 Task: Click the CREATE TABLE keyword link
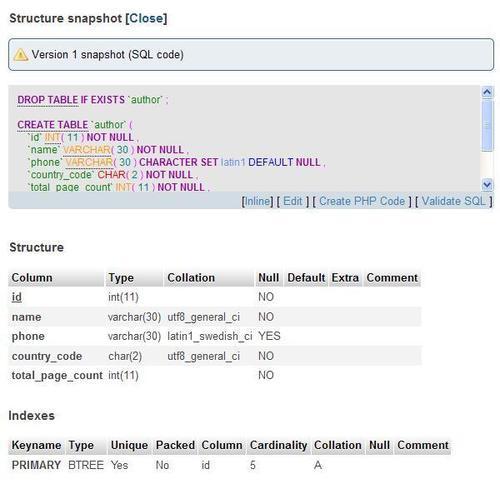(x=53, y=125)
